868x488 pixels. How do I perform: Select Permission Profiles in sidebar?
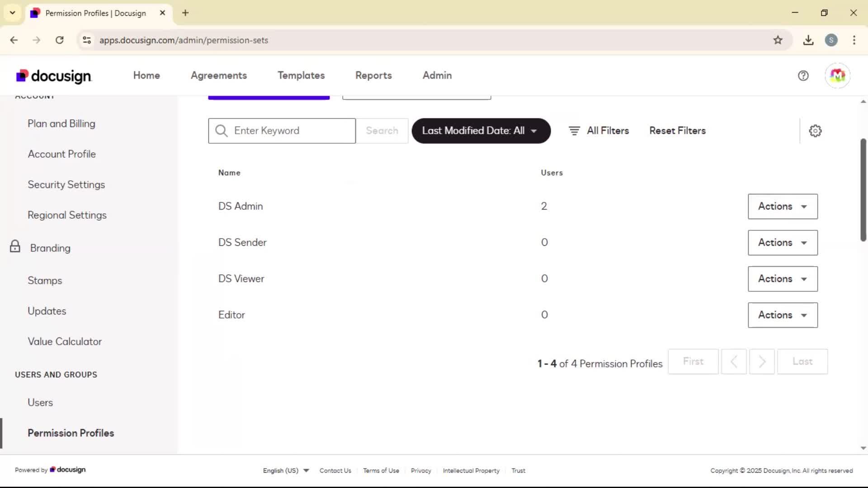[71, 433]
